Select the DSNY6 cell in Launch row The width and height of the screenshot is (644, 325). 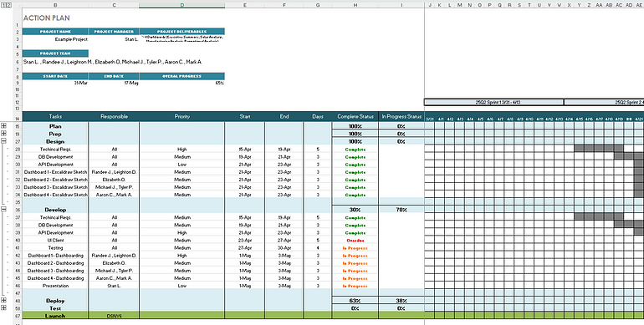114,316
